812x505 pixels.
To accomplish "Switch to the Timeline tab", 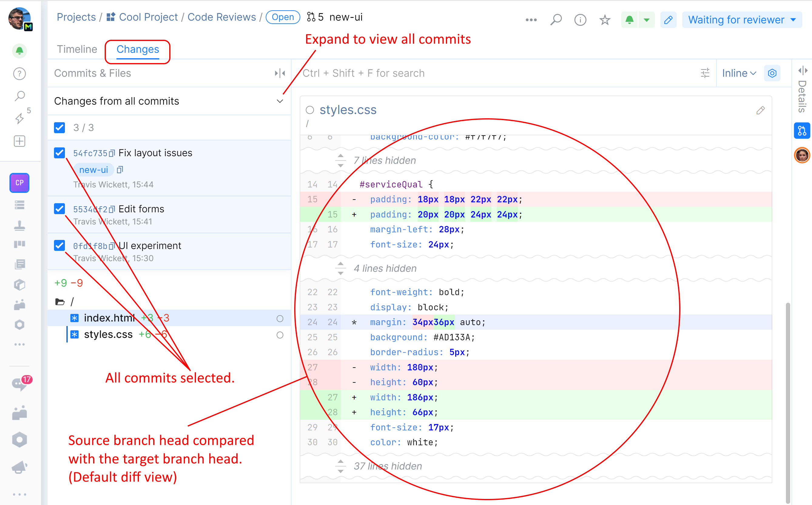I will click(77, 49).
